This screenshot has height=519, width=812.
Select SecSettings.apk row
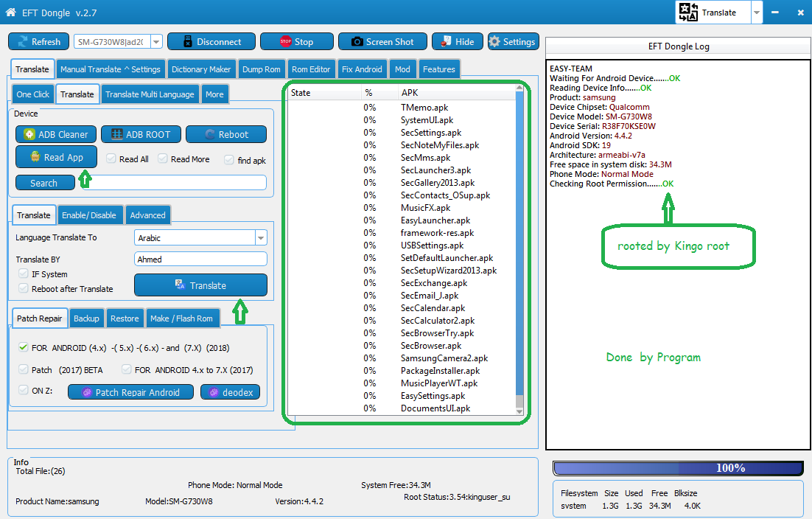tap(402, 133)
